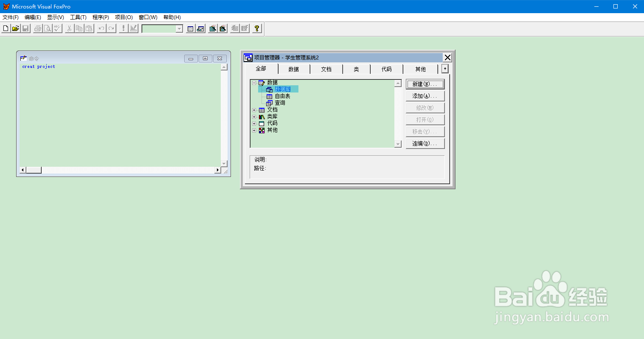
Task: Click the Copy toolbar icon
Action: (79, 28)
